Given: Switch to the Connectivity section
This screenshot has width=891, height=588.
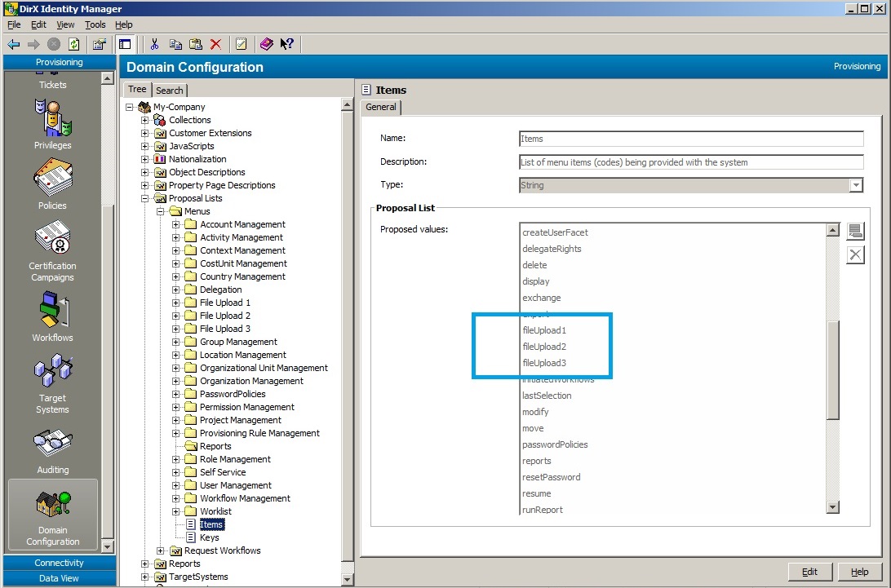Looking at the screenshot, I should tap(59, 563).
